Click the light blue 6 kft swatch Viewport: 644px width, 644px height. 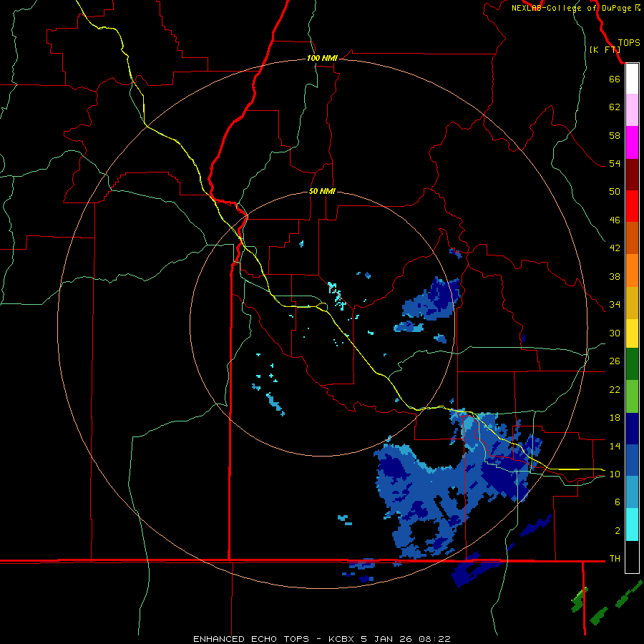coord(632,492)
